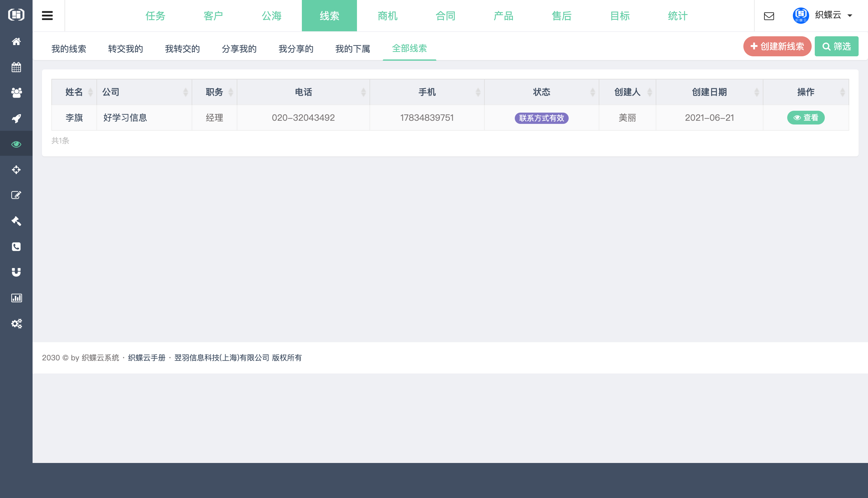Click the 创建新线索 button
Screen dimensions: 868x498
click(777, 46)
